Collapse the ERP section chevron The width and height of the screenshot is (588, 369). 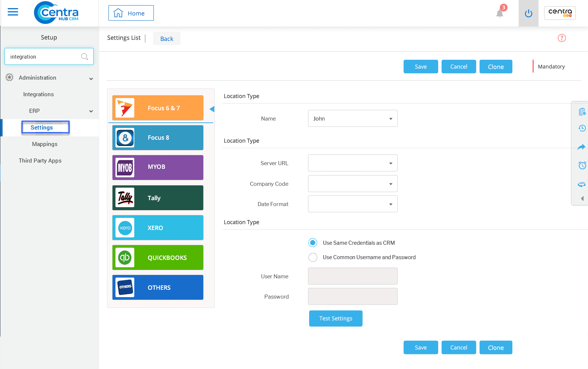click(91, 111)
